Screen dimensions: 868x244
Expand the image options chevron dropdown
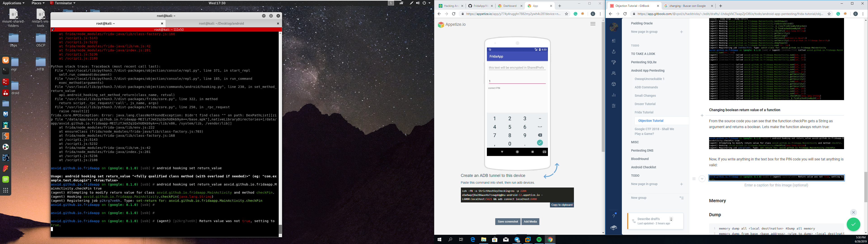click(702, 179)
